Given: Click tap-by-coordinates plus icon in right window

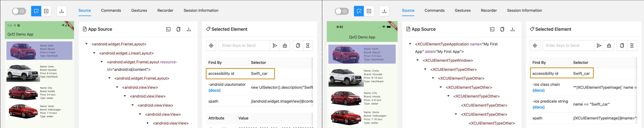Looking at the screenshot, I should coord(369,11).
